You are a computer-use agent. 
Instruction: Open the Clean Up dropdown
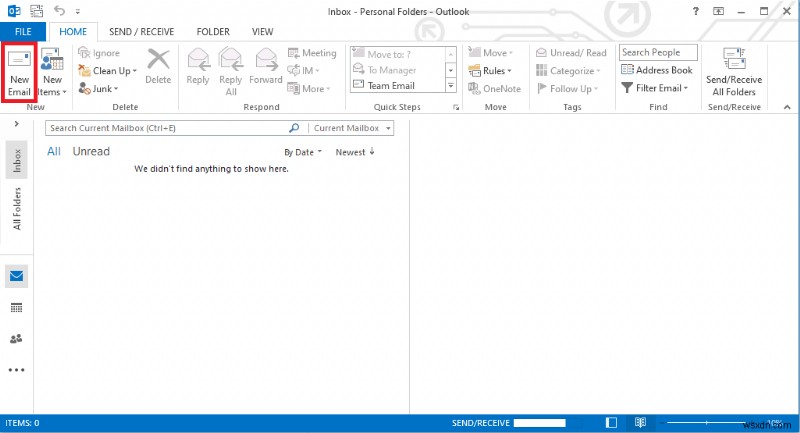pos(108,71)
